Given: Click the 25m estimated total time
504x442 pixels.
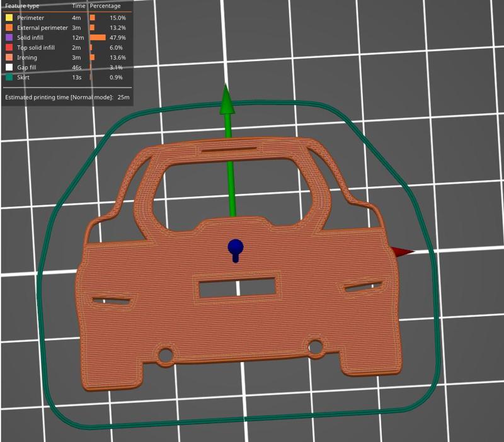Looking at the screenshot, I should pos(123,97).
